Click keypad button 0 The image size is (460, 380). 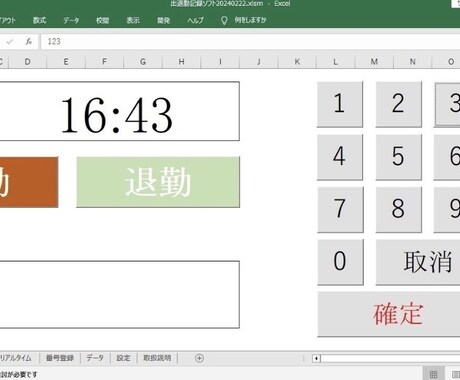tap(340, 262)
